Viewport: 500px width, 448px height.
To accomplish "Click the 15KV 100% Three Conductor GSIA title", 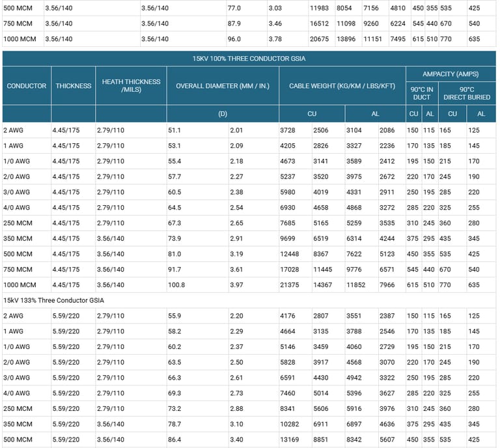I will [x=249, y=59].
